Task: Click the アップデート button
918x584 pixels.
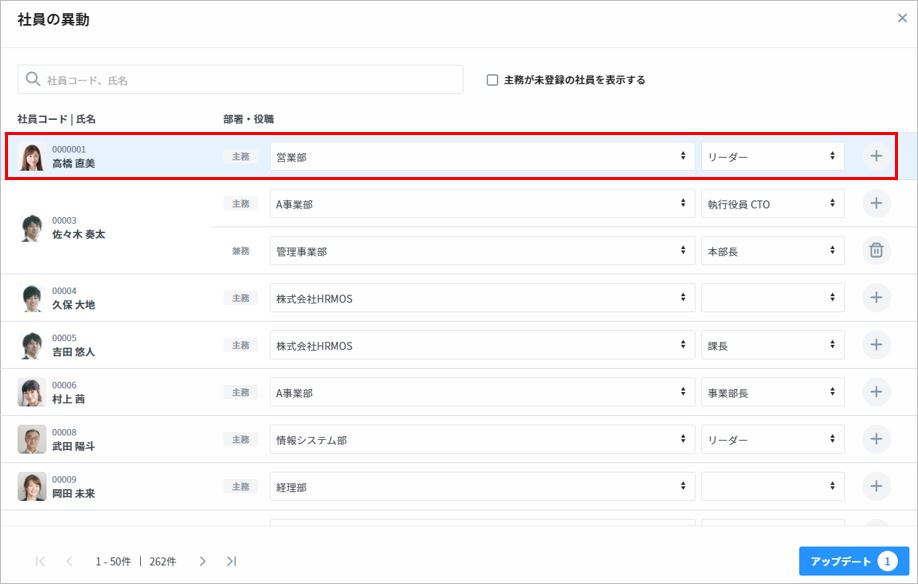Action: point(853,561)
